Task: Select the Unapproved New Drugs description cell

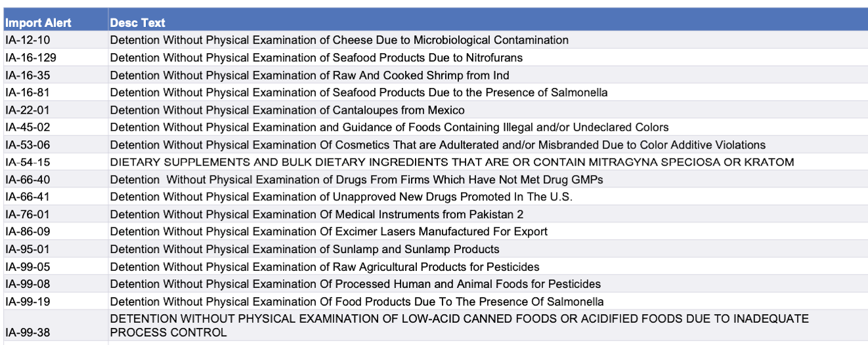Action: (x=488, y=196)
